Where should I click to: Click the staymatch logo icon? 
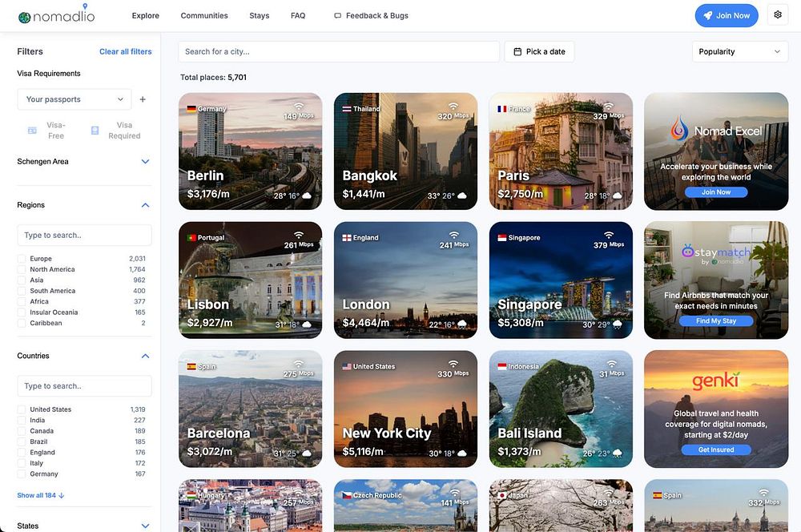click(687, 251)
